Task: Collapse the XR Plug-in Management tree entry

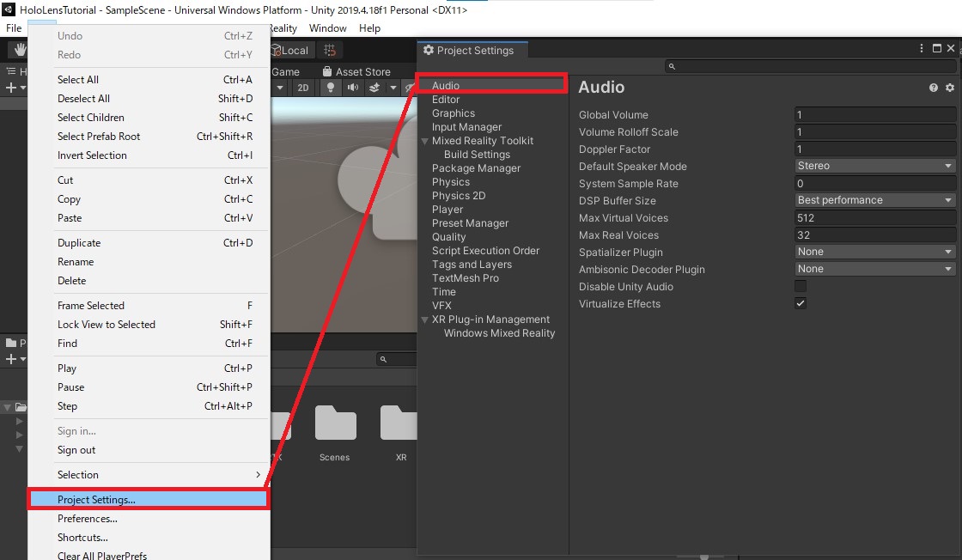Action: tap(424, 320)
